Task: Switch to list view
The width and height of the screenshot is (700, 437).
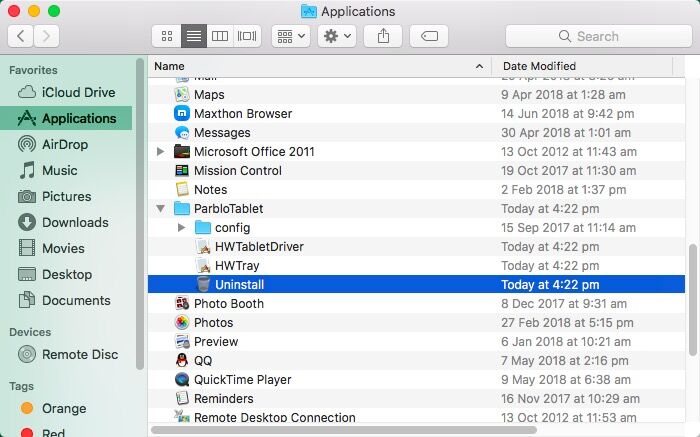Action: tap(194, 36)
